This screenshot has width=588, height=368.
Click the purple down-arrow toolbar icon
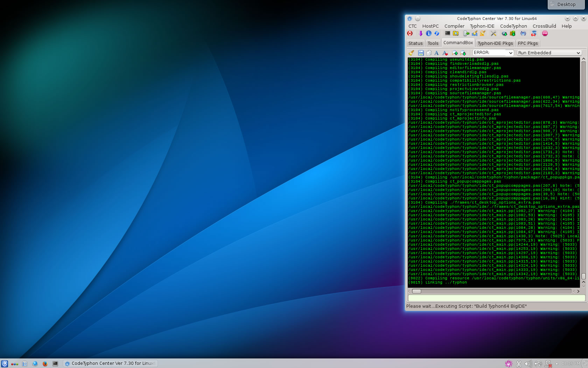420,34
